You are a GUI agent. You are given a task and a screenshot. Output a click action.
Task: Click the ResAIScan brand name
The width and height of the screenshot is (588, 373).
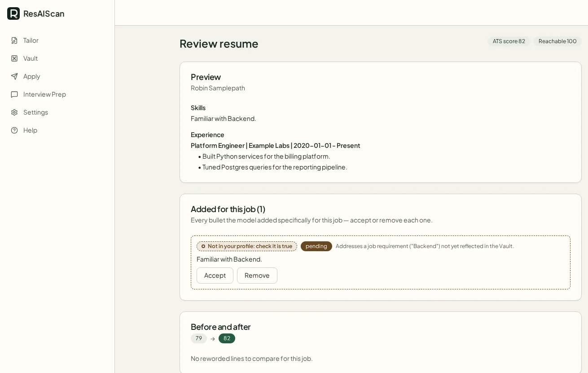[x=44, y=13]
